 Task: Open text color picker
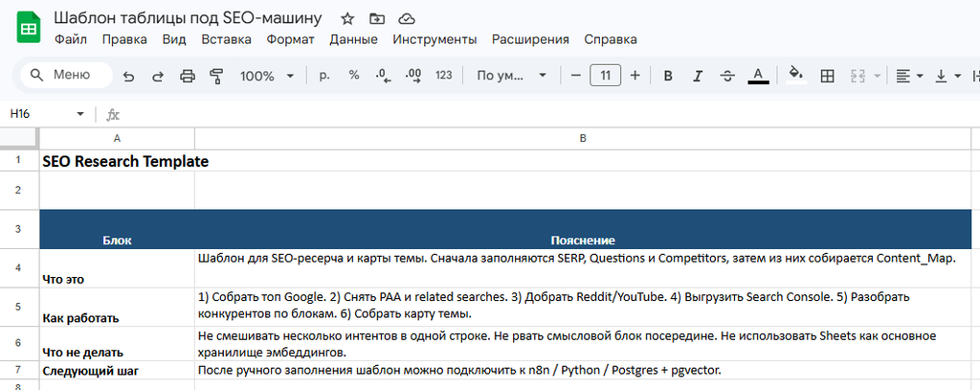coord(758,77)
